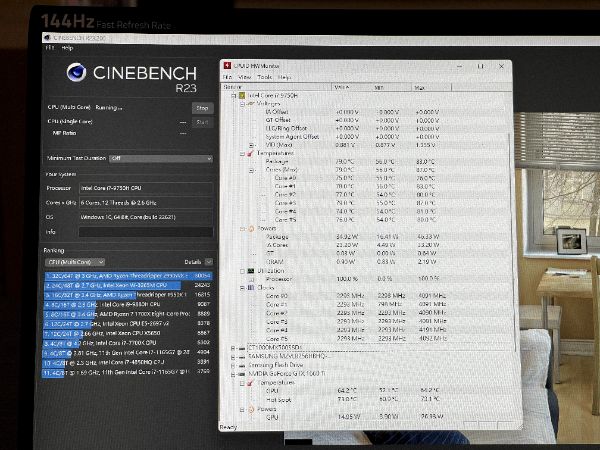Click the CPU Powers flame icon
Image resolution: width=600 pixels, height=450 pixels.
point(251,228)
